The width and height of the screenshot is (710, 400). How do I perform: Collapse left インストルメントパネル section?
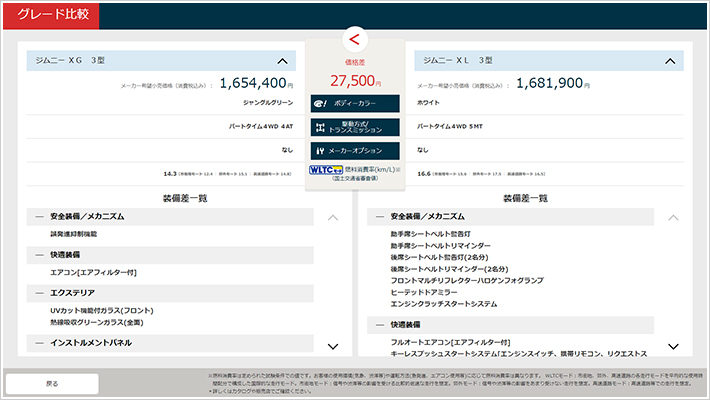click(x=170, y=343)
